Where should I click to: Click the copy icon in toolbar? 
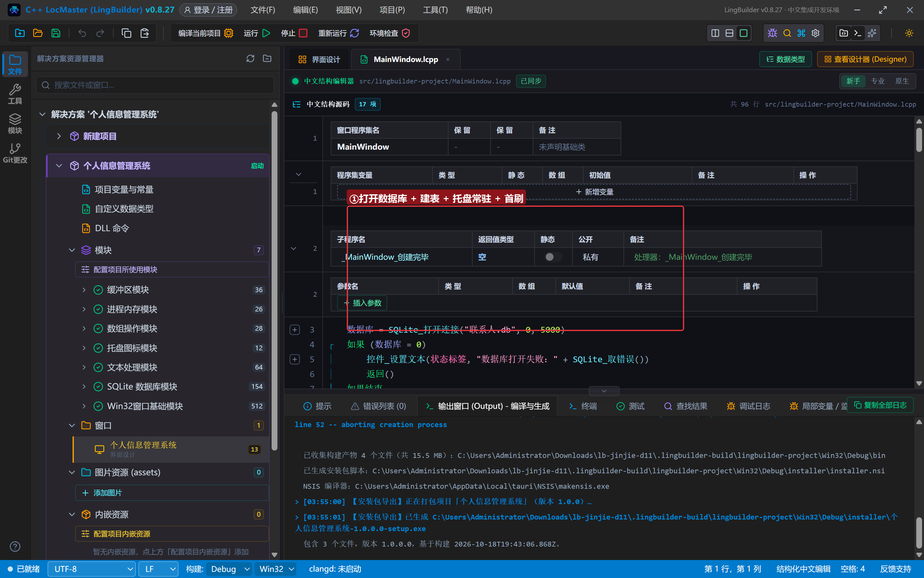126,33
